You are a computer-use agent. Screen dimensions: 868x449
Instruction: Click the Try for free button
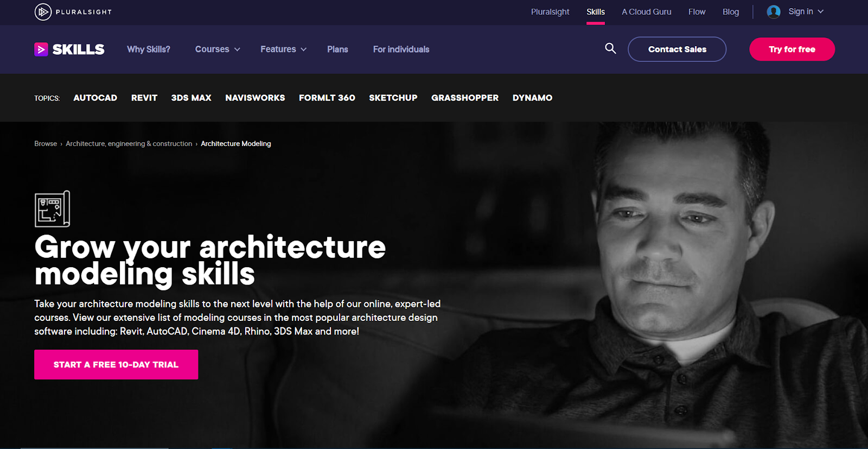pos(792,49)
